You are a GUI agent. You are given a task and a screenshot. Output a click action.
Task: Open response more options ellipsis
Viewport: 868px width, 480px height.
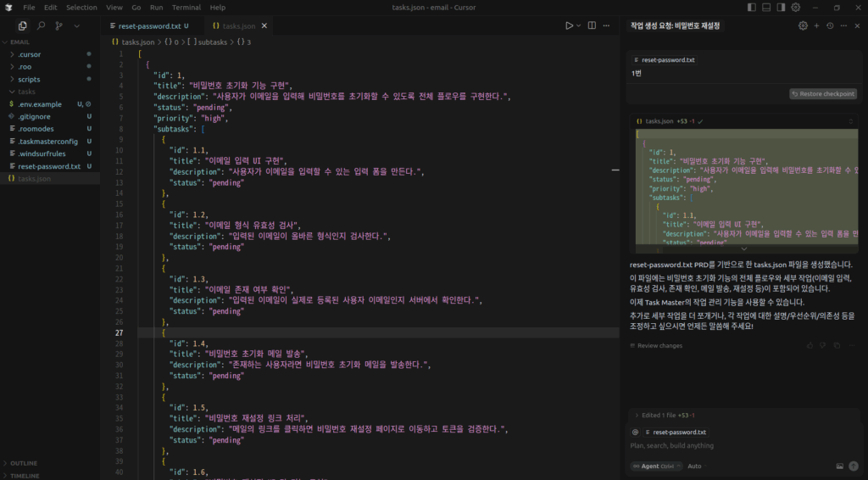click(x=851, y=345)
